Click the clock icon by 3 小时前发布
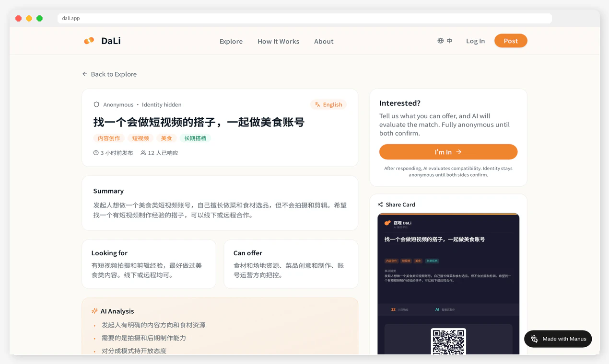Image resolution: width=609 pixels, height=364 pixels. pos(96,153)
